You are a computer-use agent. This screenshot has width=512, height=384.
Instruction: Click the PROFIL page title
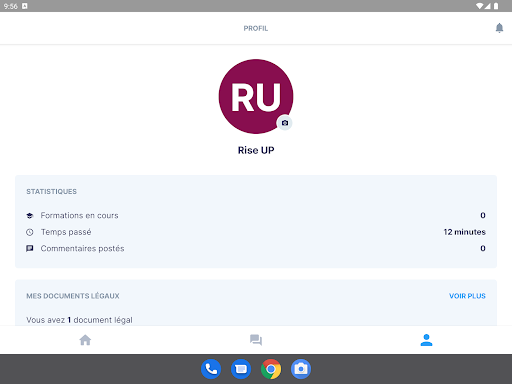pyautogui.click(x=256, y=28)
